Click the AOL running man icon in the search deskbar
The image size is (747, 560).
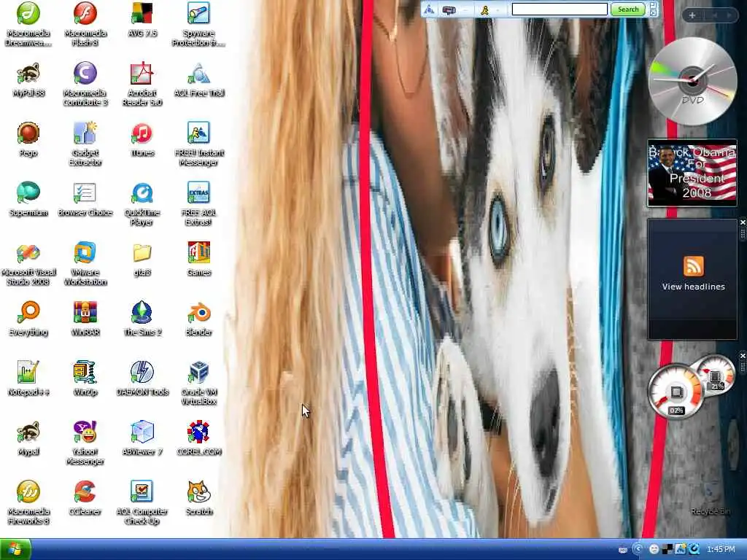[x=484, y=9]
